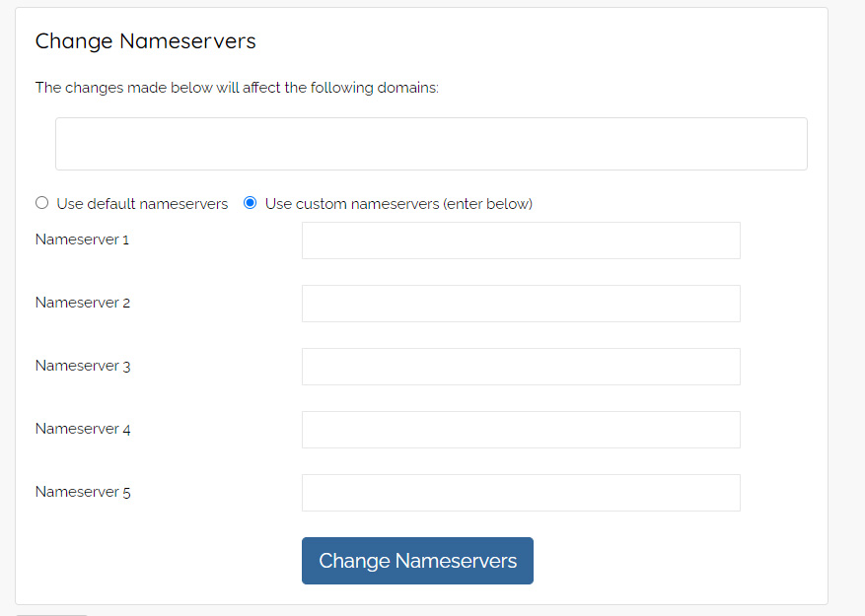Click into the Nameserver 4 text box
This screenshot has height=616, width=865.
[521, 430]
